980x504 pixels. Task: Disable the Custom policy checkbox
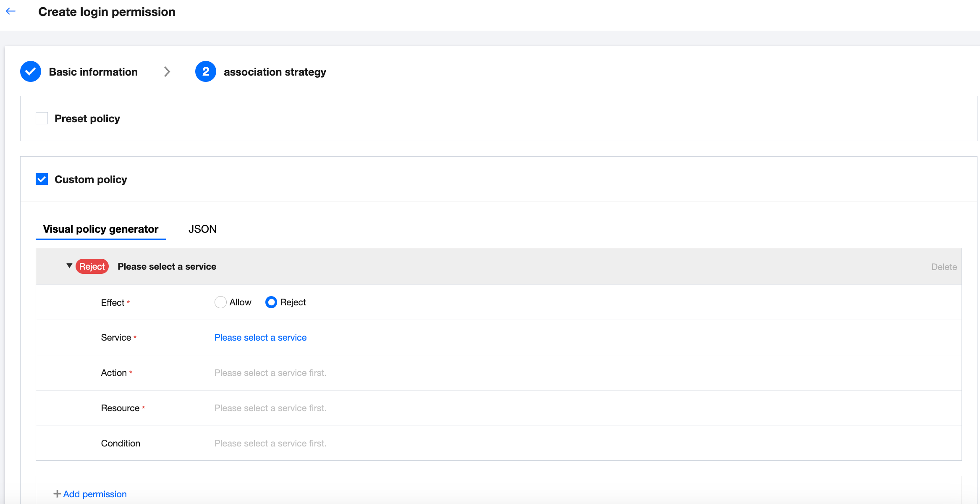(x=42, y=179)
